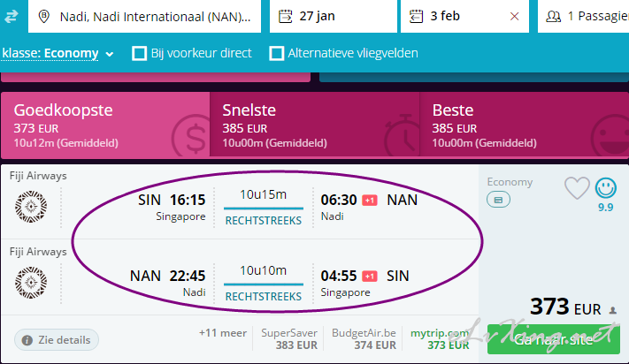Clear the 3 feb return date
Screen dimensions: 629x364
[514, 17]
